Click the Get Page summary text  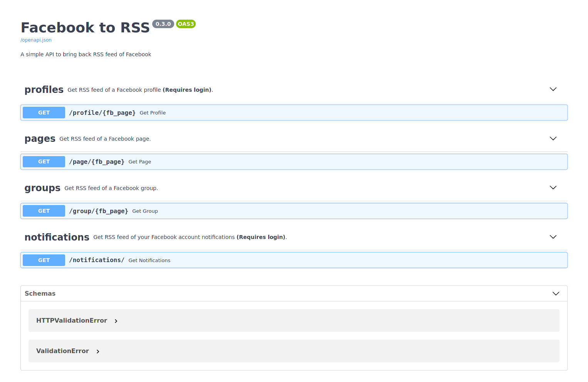tap(139, 162)
